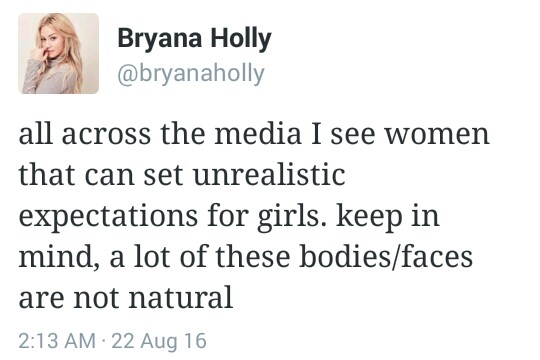The width and height of the screenshot is (540, 360).
Task: Click the word 'unrealistic' in tweet
Action: (x=269, y=175)
